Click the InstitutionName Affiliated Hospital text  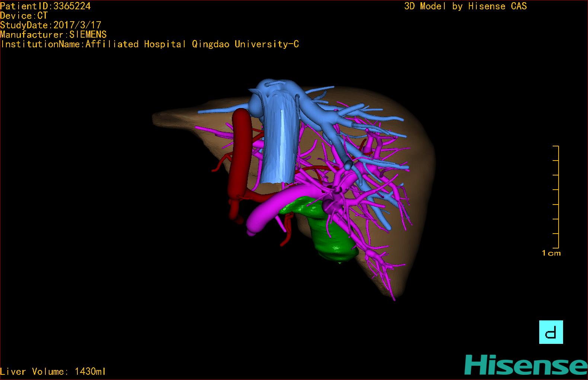coord(150,44)
